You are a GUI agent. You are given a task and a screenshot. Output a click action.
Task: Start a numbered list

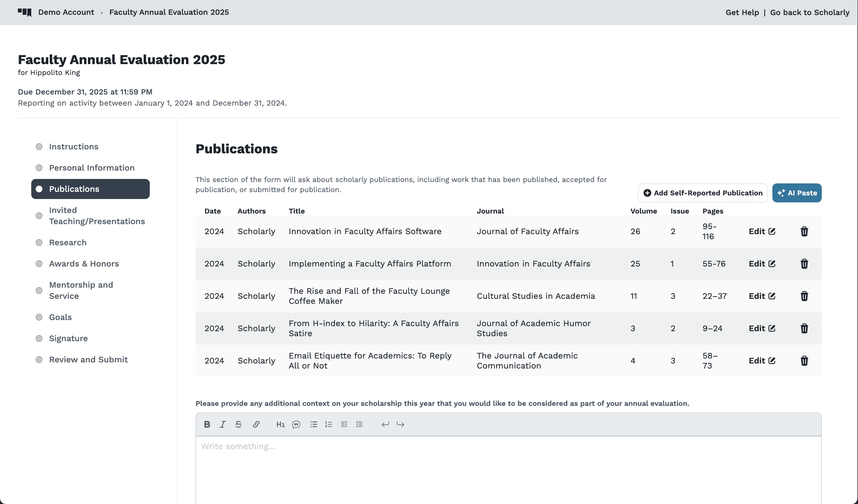tap(329, 424)
